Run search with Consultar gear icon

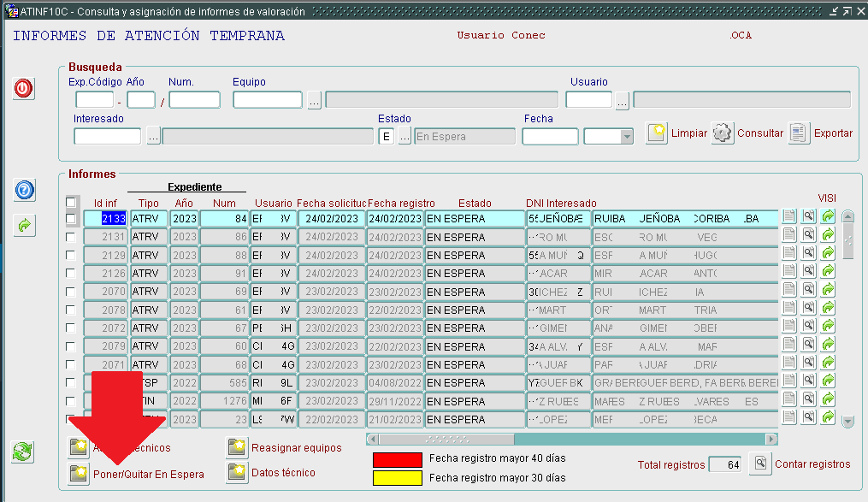click(723, 133)
